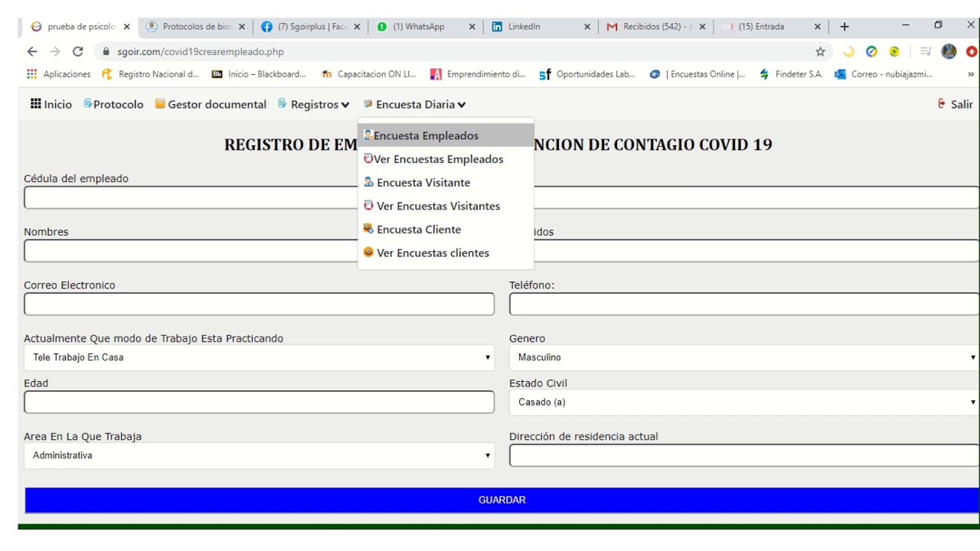Image resolution: width=980 pixels, height=551 pixels.
Task: Click the blue GUARDAR button
Action: [502, 500]
